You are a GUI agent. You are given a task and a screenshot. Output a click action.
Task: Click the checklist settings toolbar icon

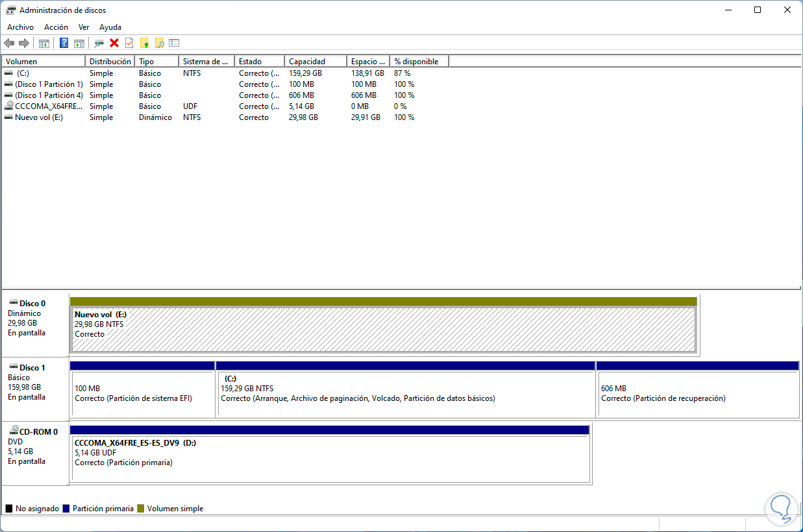pos(174,43)
